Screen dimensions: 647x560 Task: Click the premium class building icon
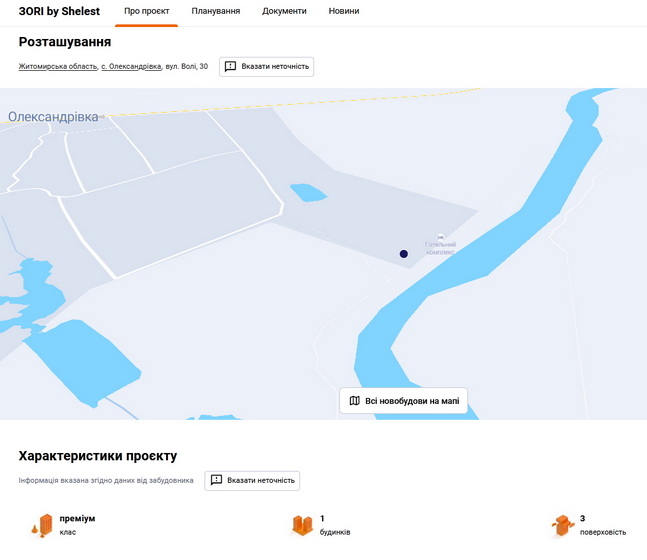coord(41,525)
